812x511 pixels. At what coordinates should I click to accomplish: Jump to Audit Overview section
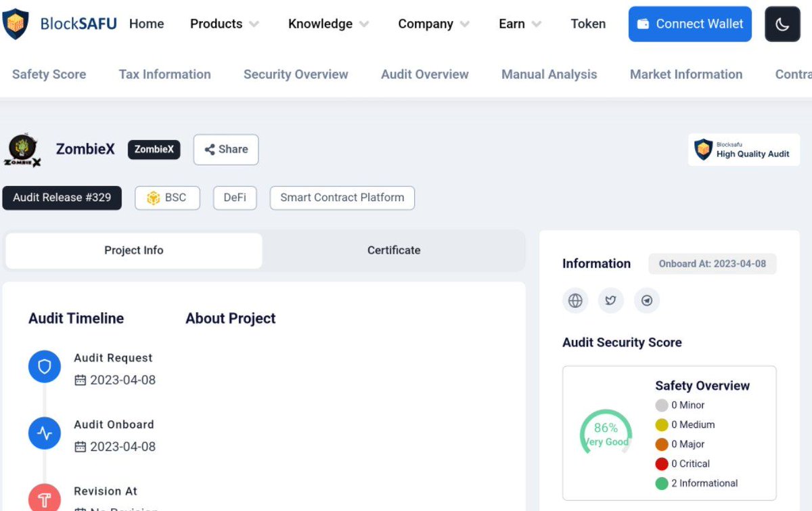[x=425, y=74]
